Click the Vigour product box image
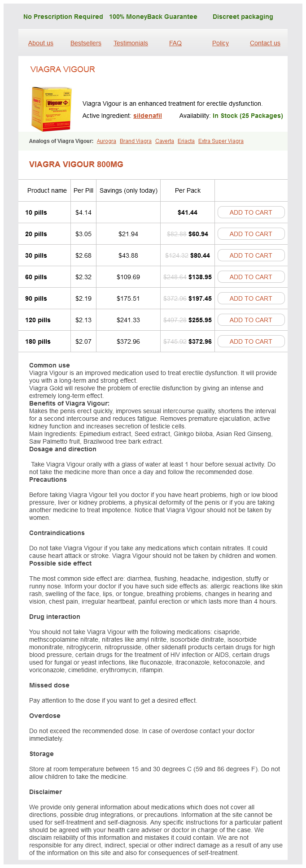Image resolution: width=306 pixels, height=868 pixels. point(51,109)
